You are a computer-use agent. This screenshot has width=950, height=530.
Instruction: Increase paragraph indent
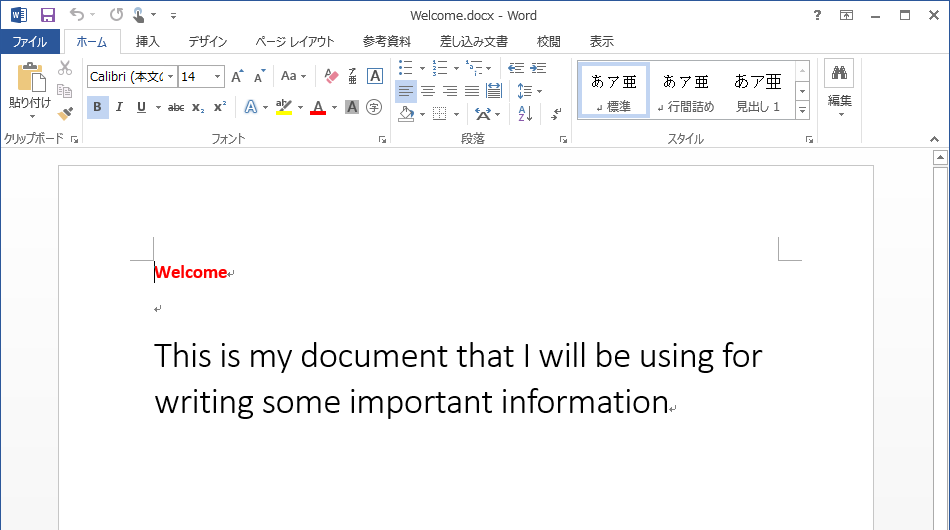point(538,68)
